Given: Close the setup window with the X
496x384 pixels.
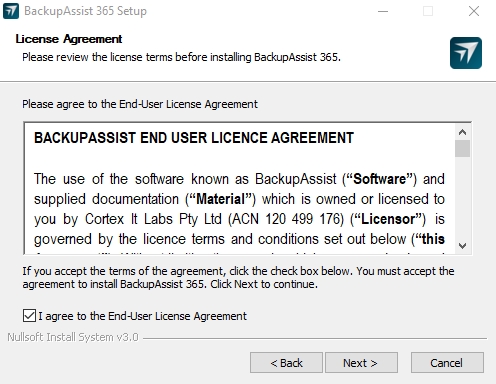Looking at the screenshot, I should [474, 11].
